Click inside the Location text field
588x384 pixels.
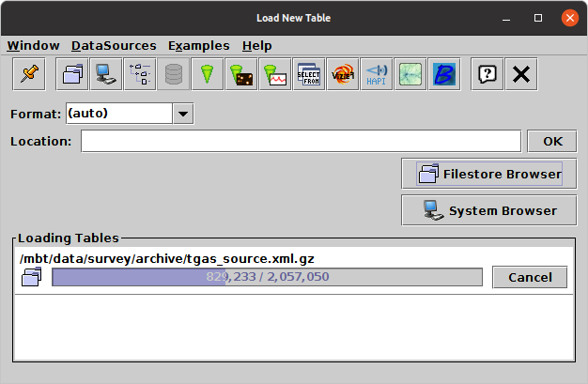coord(301,142)
